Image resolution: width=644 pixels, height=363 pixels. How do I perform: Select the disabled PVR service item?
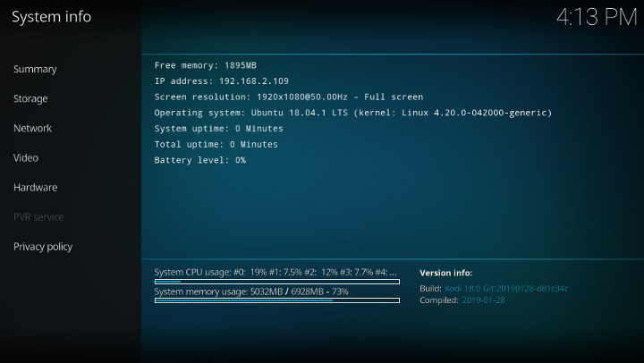pos(38,216)
